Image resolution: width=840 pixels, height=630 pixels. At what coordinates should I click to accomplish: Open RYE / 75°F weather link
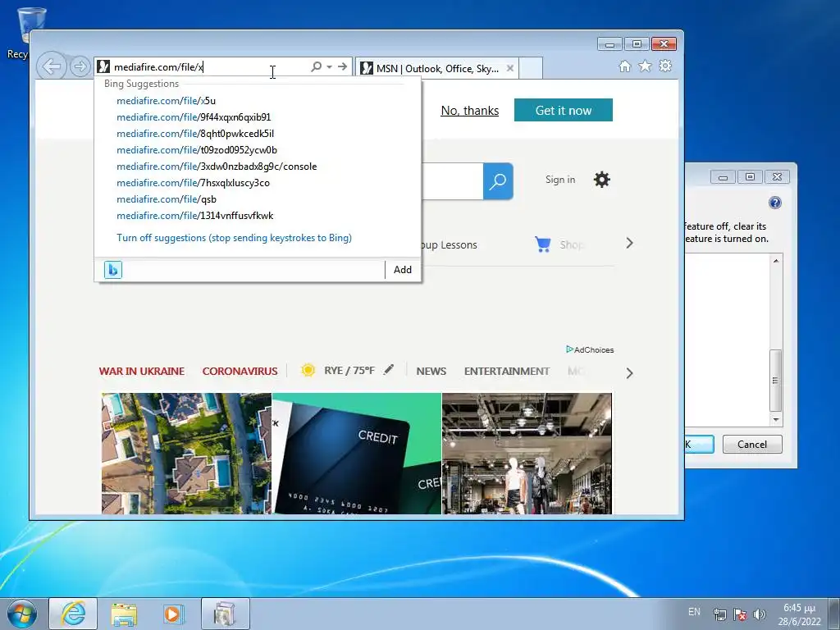point(349,371)
